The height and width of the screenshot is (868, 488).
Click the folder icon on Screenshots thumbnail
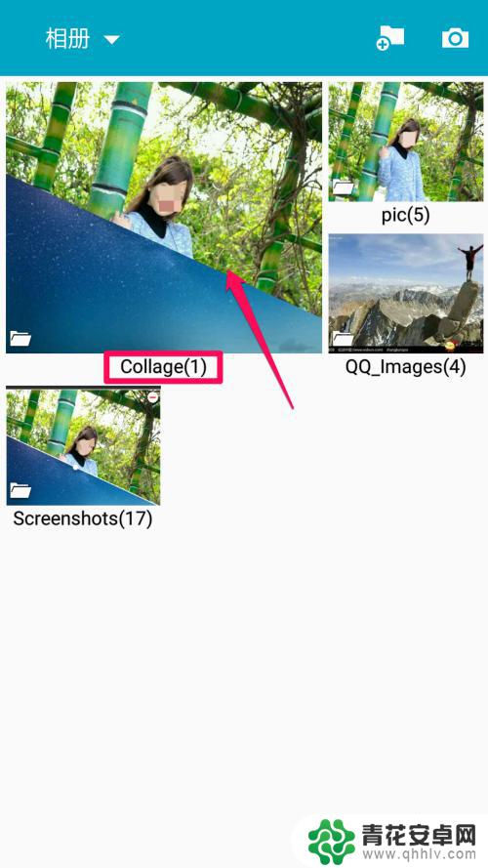(20, 490)
